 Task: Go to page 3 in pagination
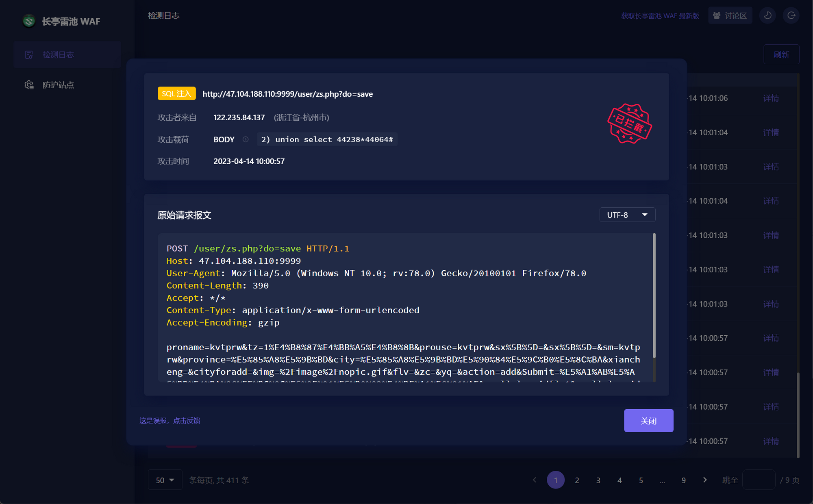[598, 480]
